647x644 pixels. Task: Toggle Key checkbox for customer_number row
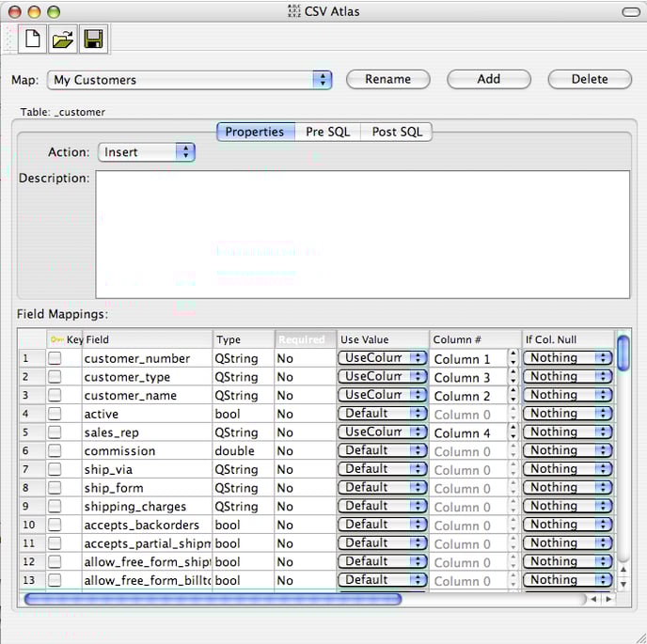coord(55,358)
